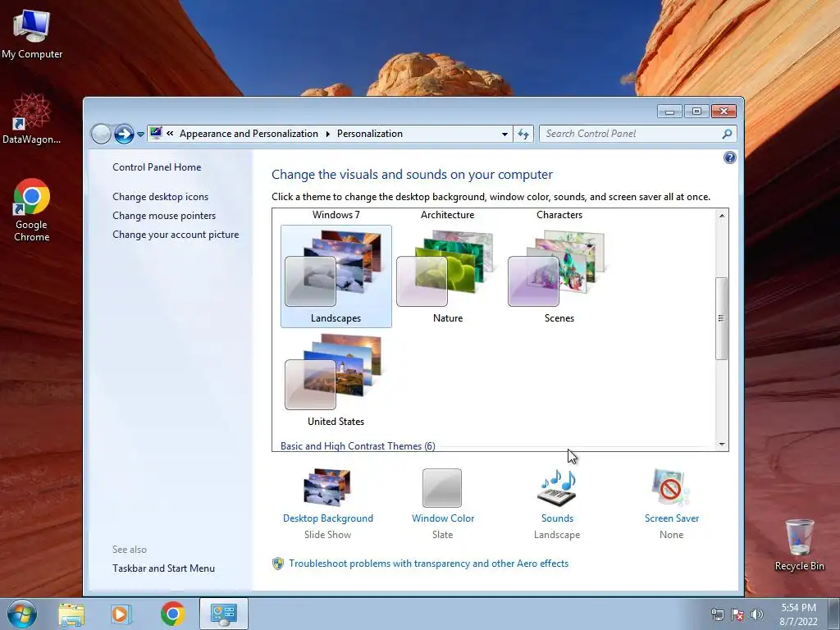Screen dimensions: 840x630
Task: Launch Google Chrome from the desktop
Action: 32,209
